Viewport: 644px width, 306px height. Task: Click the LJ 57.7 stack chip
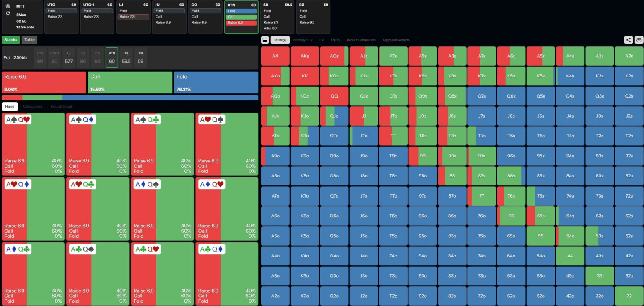click(x=69, y=58)
